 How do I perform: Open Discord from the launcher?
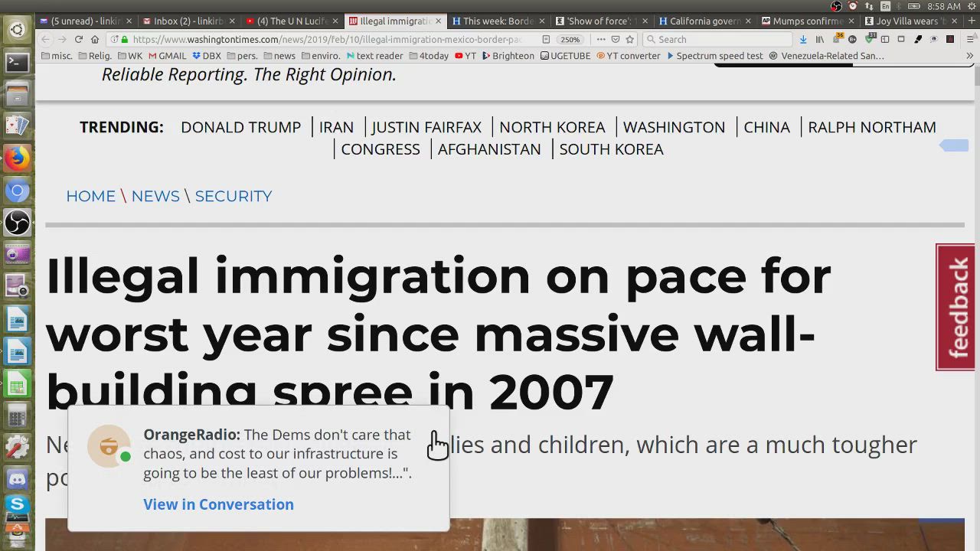click(17, 479)
